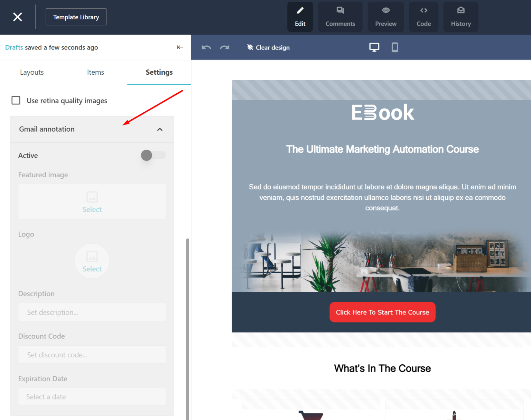Screen dimensions: 531x420
Task: Enable Use retina quality images
Action: (x=16, y=100)
